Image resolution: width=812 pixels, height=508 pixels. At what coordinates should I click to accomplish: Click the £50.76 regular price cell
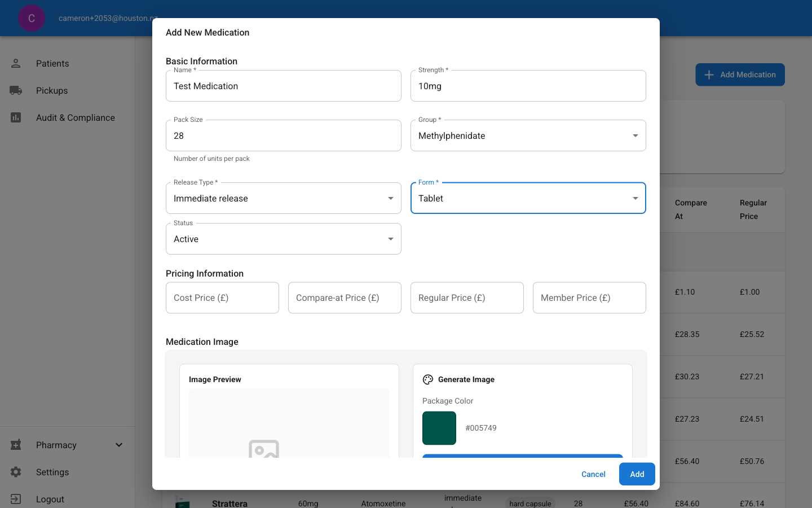752,461
